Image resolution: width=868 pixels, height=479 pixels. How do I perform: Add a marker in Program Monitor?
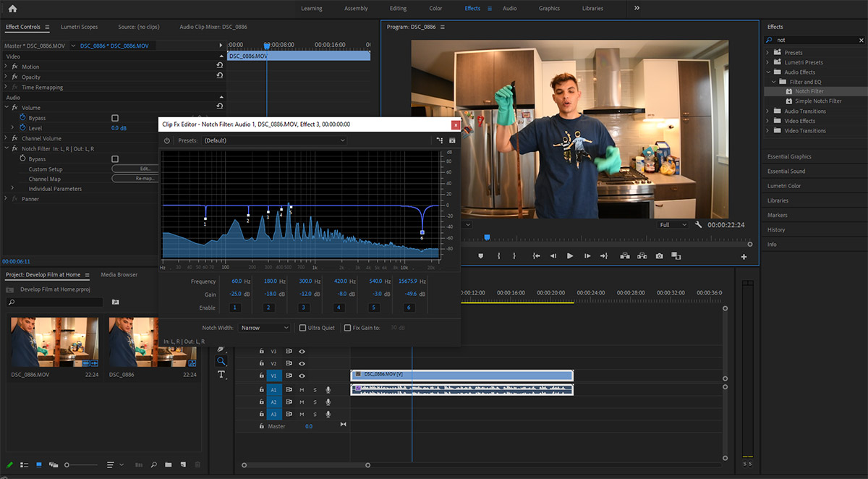tap(481, 255)
